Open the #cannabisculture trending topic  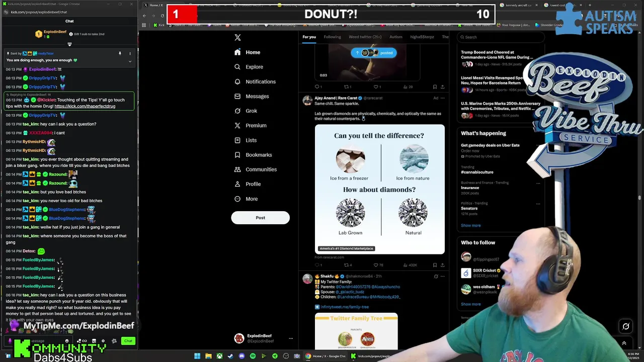click(477, 172)
